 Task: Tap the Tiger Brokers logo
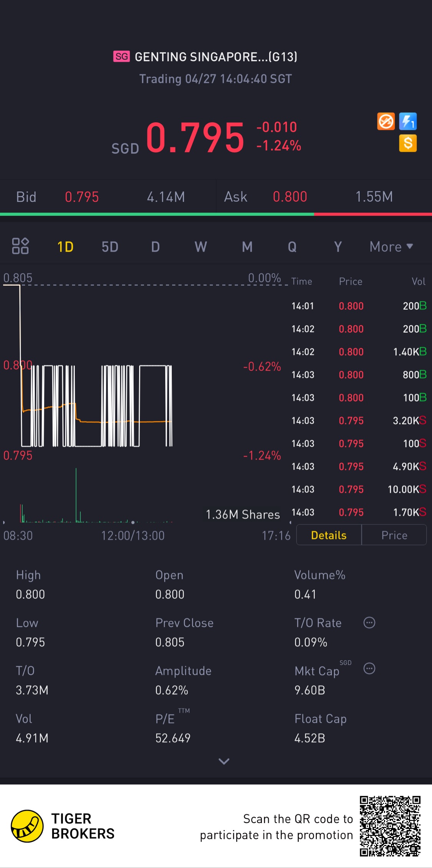coord(27,826)
